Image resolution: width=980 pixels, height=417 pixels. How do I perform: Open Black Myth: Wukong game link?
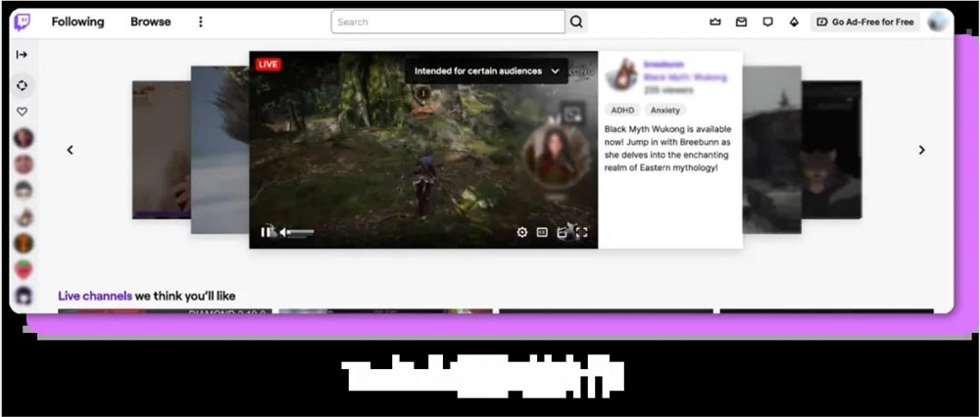685,77
